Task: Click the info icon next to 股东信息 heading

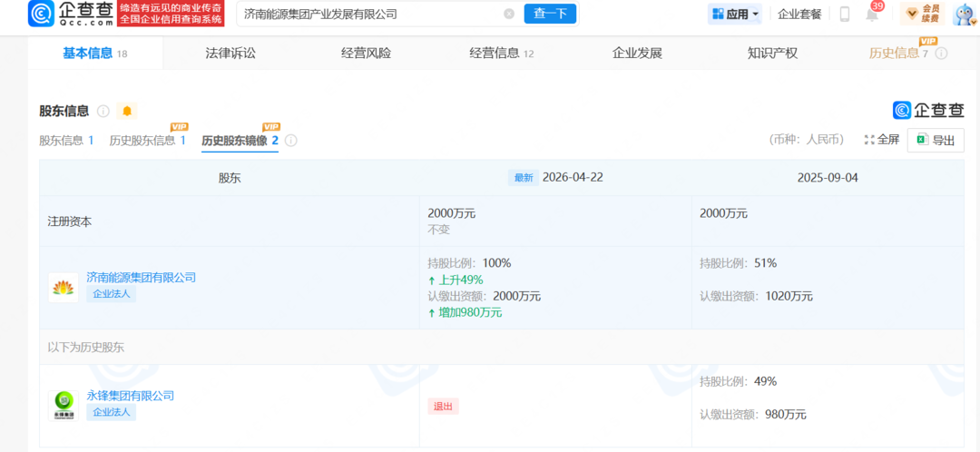Action: (x=103, y=112)
